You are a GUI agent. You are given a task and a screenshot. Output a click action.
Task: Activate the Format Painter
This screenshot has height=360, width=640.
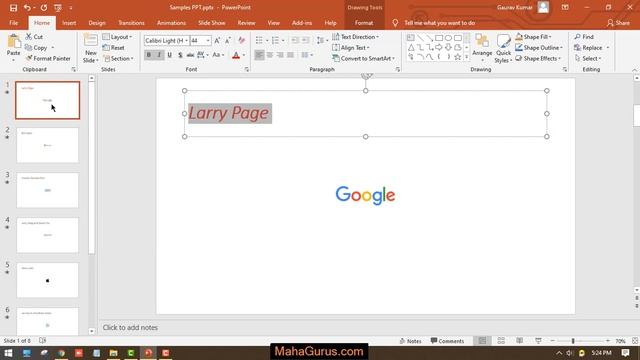(48, 58)
